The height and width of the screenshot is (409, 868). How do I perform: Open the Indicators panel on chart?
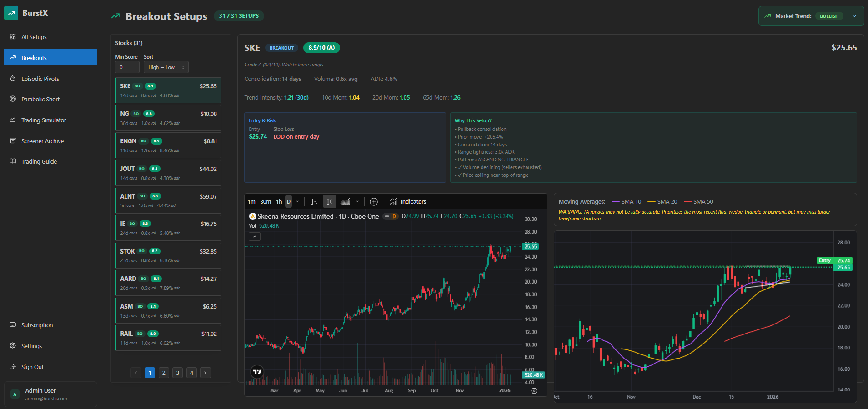408,202
